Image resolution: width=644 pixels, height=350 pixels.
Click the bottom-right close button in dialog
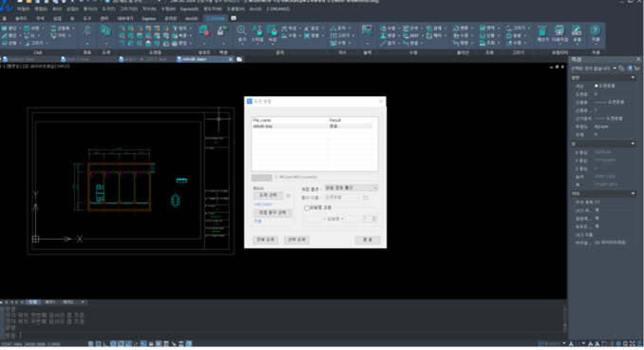(368, 240)
